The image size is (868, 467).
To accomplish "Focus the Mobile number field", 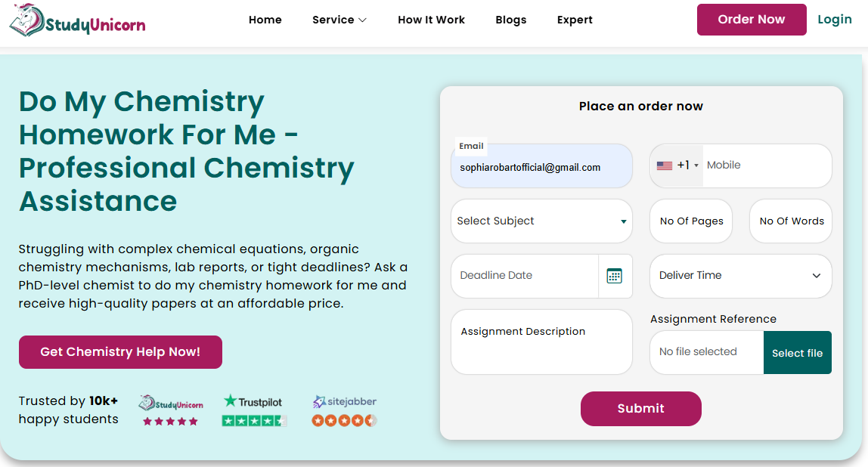I will pos(765,165).
